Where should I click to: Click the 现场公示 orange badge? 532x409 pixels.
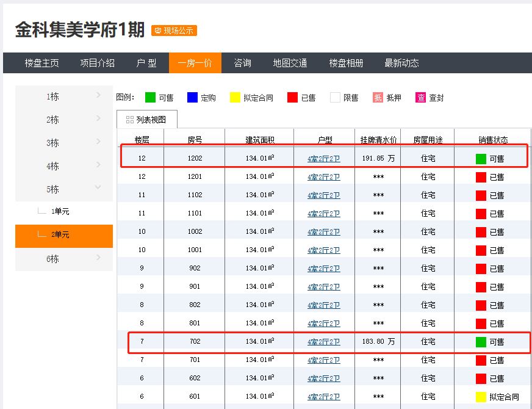[174, 31]
